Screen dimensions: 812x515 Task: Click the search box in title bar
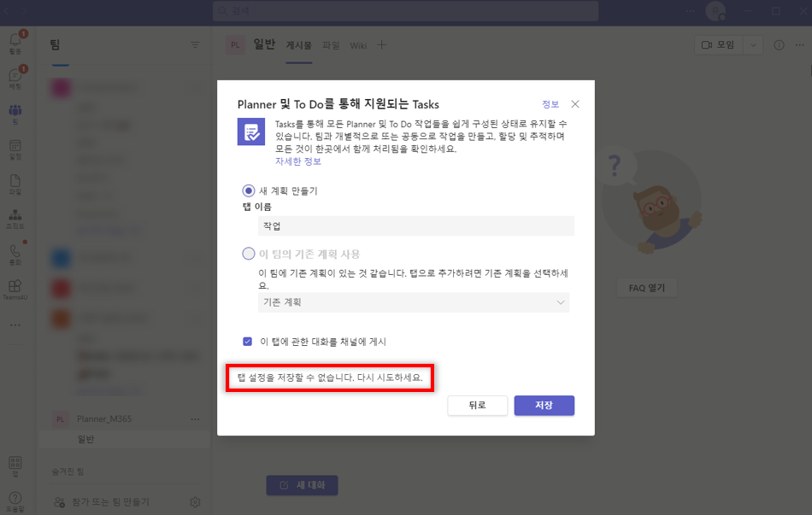pos(405,11)
